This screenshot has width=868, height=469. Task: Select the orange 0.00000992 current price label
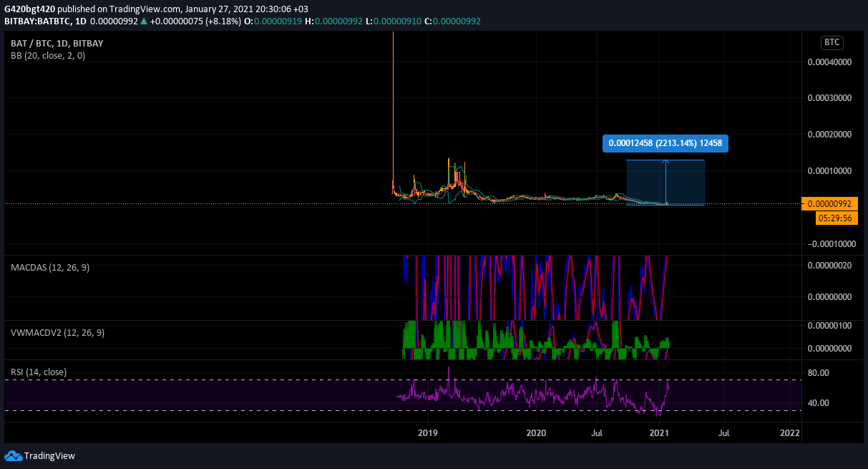click(830, 203)
